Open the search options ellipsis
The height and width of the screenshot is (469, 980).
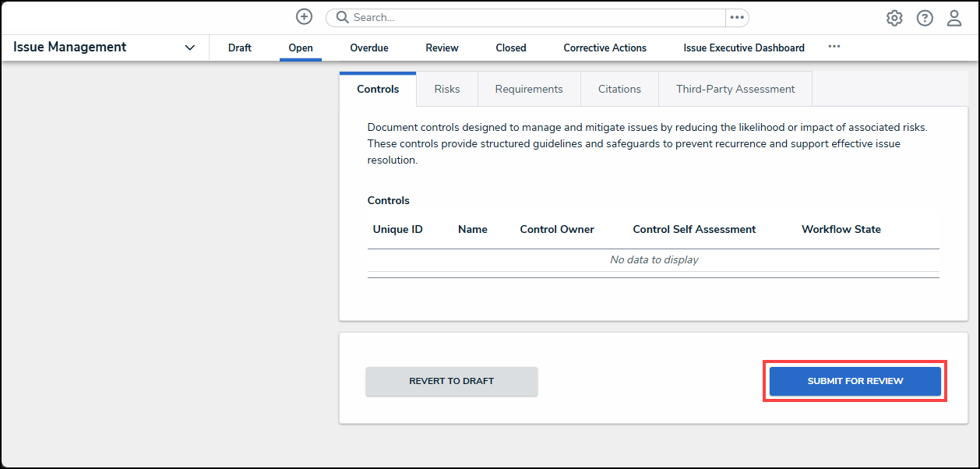(736, 17)
